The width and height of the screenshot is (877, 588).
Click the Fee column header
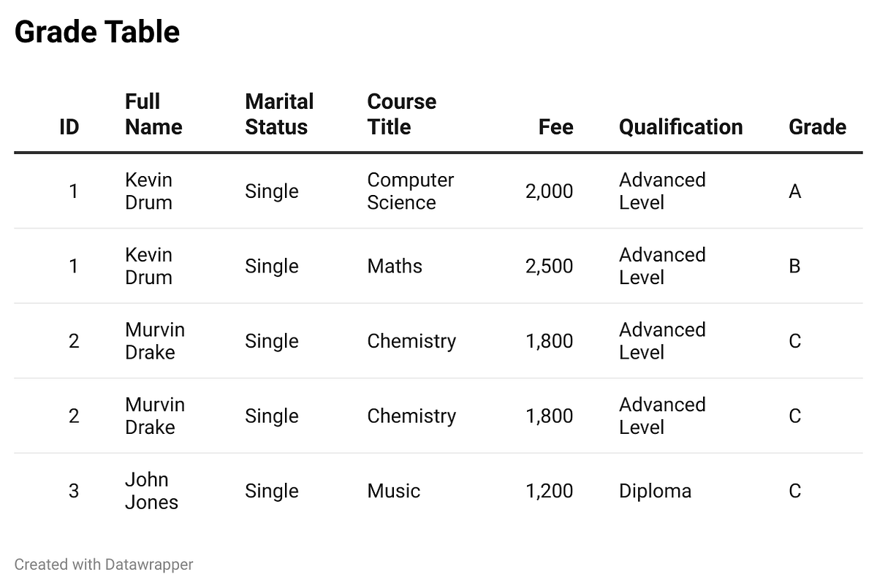click(x=555, y=127)
